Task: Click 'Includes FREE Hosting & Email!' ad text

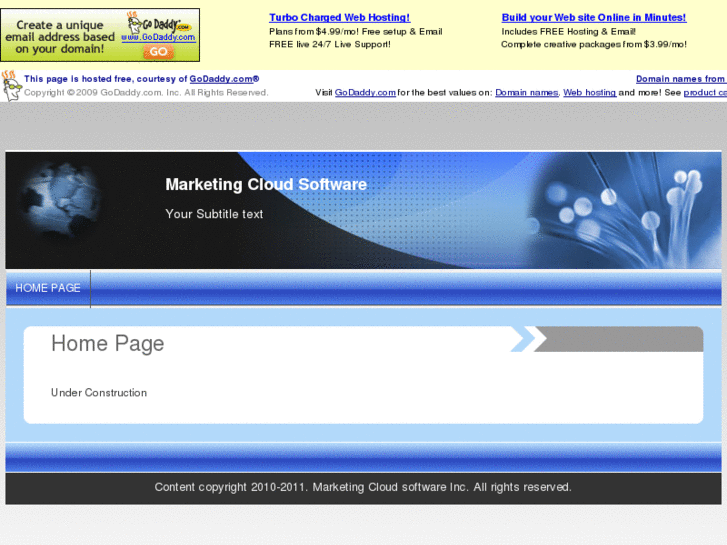Action: click(x=568, y=32)
